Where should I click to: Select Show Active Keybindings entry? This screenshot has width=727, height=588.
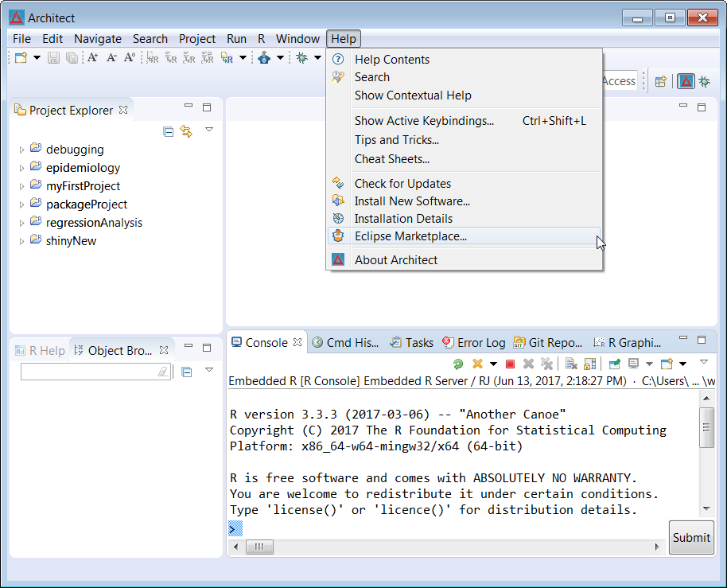click(x=464, y=121)
